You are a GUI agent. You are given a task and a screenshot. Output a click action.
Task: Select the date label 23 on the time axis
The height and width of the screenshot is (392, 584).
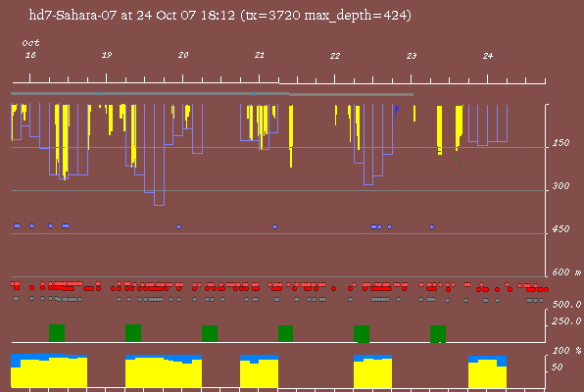pyautogui.click(x=412, y=56)
